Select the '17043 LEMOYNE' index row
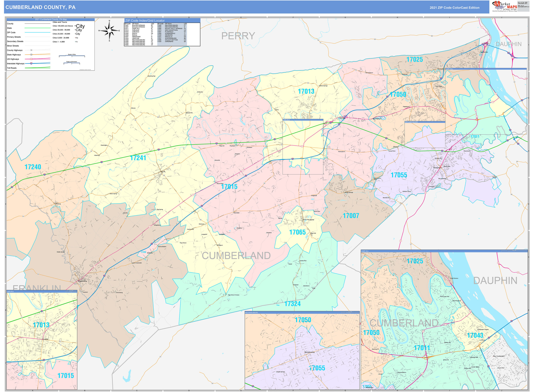 140,38
